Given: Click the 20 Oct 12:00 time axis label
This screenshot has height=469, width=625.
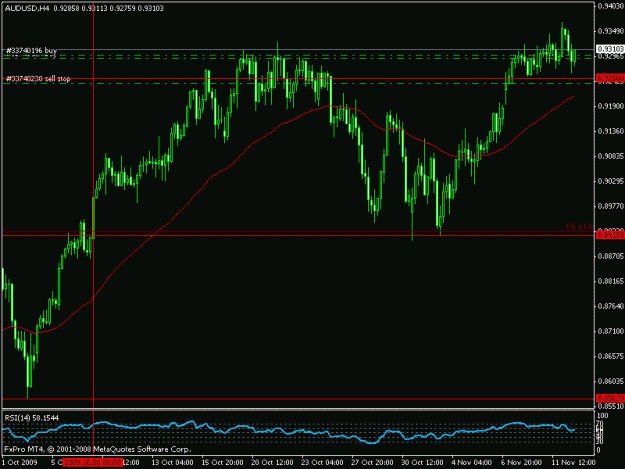Looking at the screenshot, I should [x=272, y=462].
